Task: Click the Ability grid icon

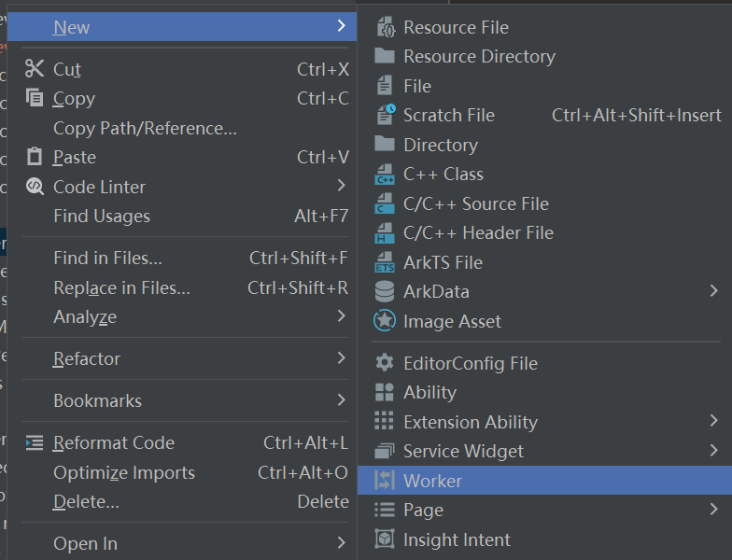Action: coord(385,392)
